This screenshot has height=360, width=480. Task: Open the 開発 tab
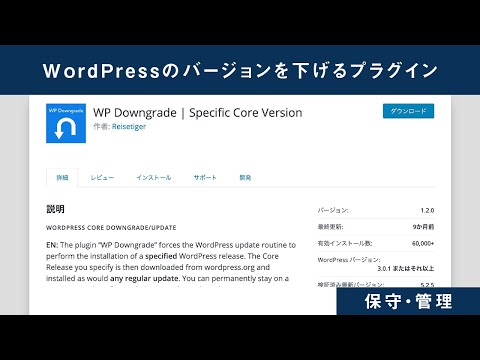(245, 178)
